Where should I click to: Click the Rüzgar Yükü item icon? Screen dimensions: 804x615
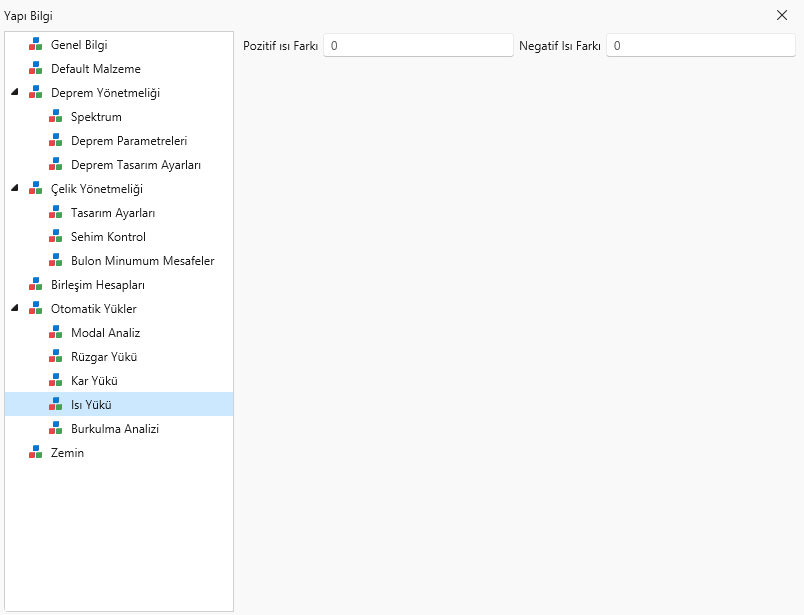click(55, 357)
